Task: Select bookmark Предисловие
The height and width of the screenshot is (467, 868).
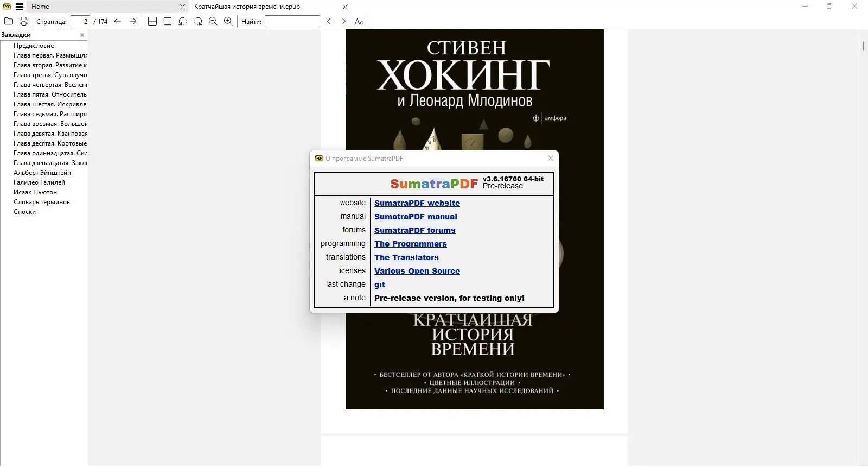Action: point(34,46)
